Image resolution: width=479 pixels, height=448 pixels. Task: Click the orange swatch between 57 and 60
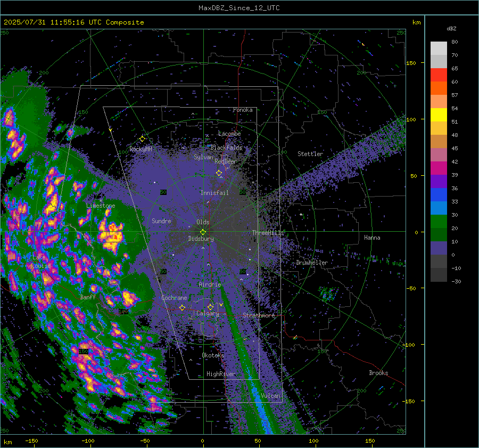(x=439, y=88)
